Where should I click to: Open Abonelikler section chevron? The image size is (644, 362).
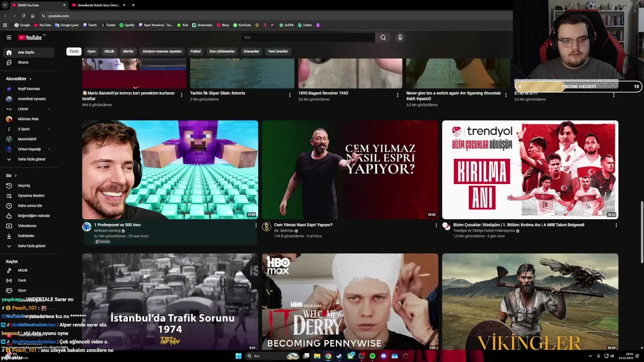pyautogui.click(x=30, y=79)
